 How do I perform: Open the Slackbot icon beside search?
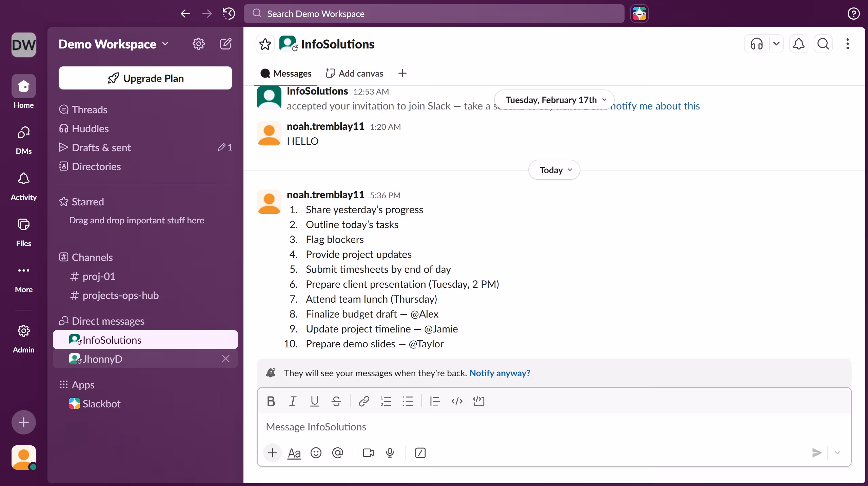point(639,14)
